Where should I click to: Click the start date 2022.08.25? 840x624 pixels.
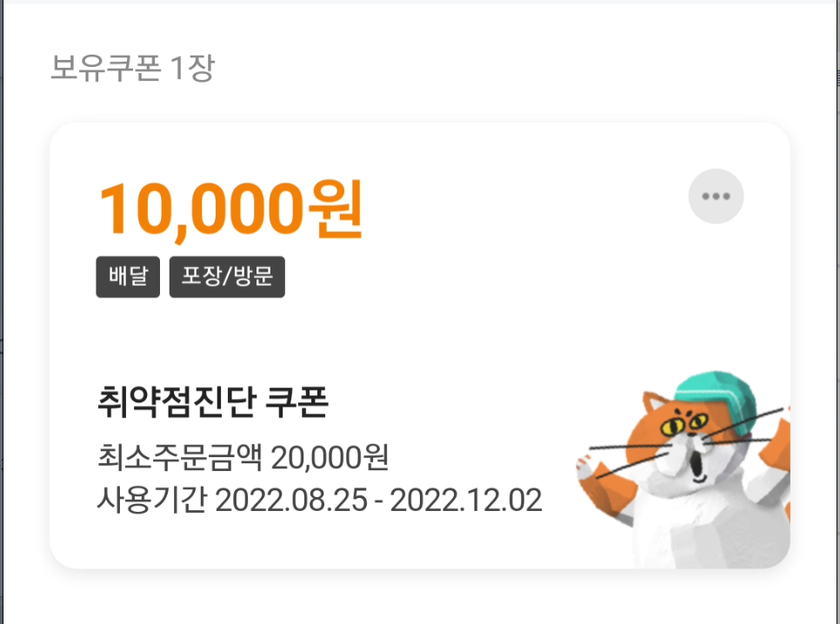(x=291, y=501)
